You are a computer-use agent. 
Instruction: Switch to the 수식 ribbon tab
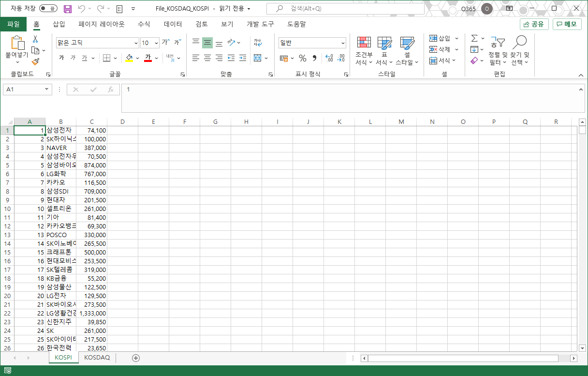pos(144,24)
